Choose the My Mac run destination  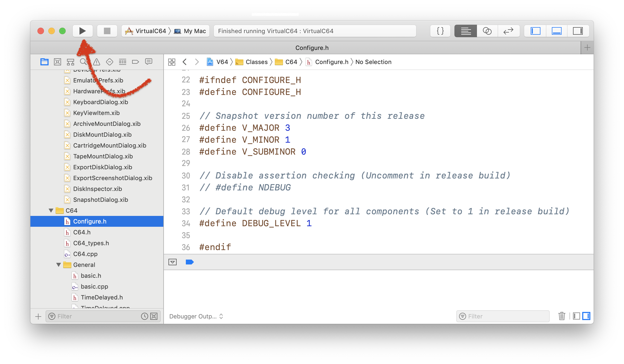pos(190,31)
